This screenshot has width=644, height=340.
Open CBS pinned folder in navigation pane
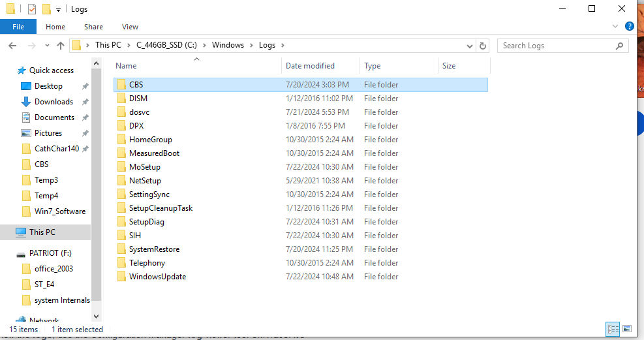(x=41, y=164)
